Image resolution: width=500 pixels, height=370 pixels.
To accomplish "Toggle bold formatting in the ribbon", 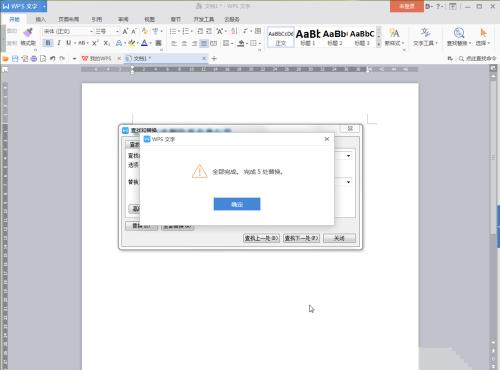I will click(x=48, y=43).
